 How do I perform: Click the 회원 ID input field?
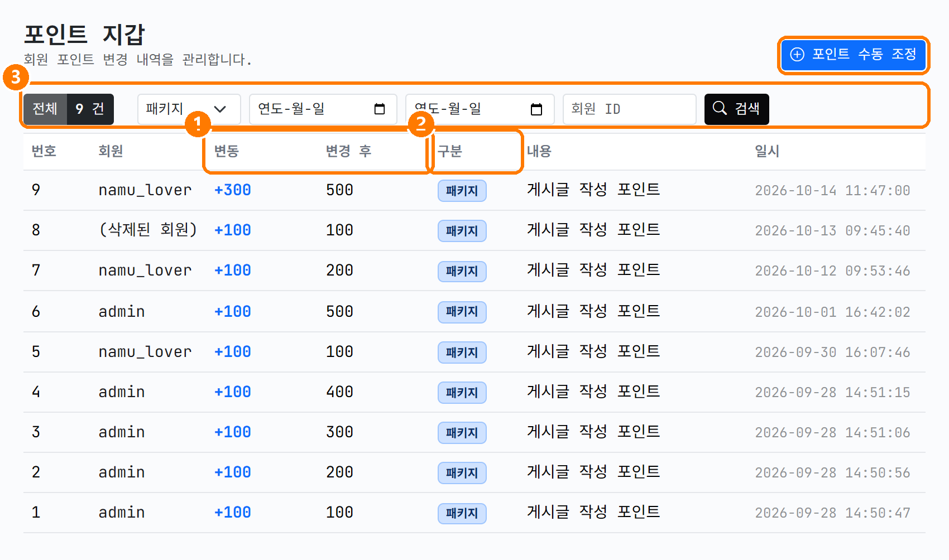pyautogui.click(x=630, y=109)
